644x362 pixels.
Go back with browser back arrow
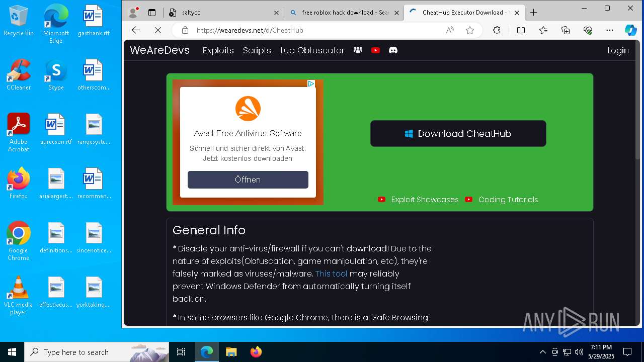point(136,30)
